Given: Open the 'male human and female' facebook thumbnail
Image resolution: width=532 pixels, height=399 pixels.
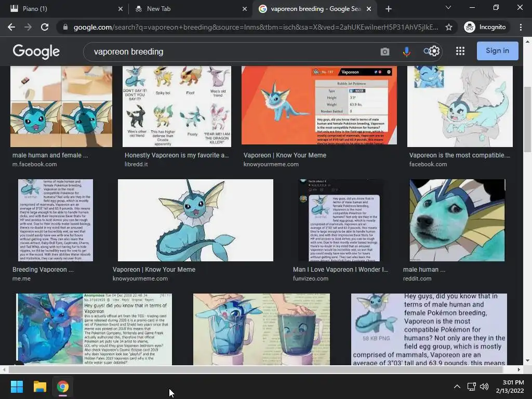Looking at the screenshot, I should (x=61, y=107).
